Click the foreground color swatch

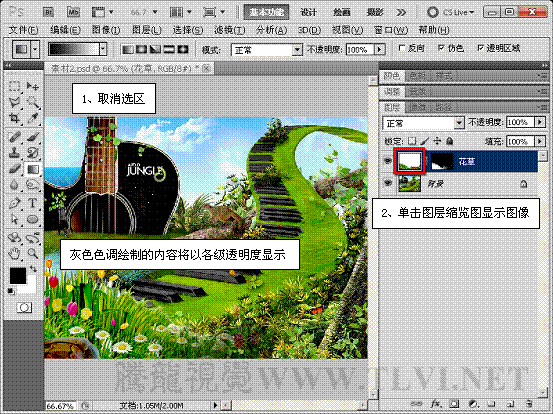tap(18, 275)
